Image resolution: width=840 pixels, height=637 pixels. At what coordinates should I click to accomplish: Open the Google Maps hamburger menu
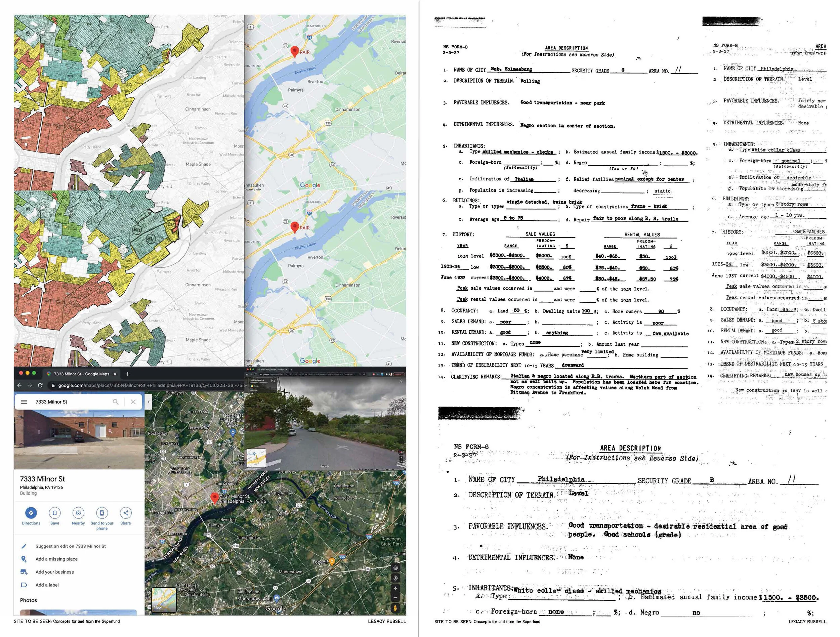click(x=24, y=401)
